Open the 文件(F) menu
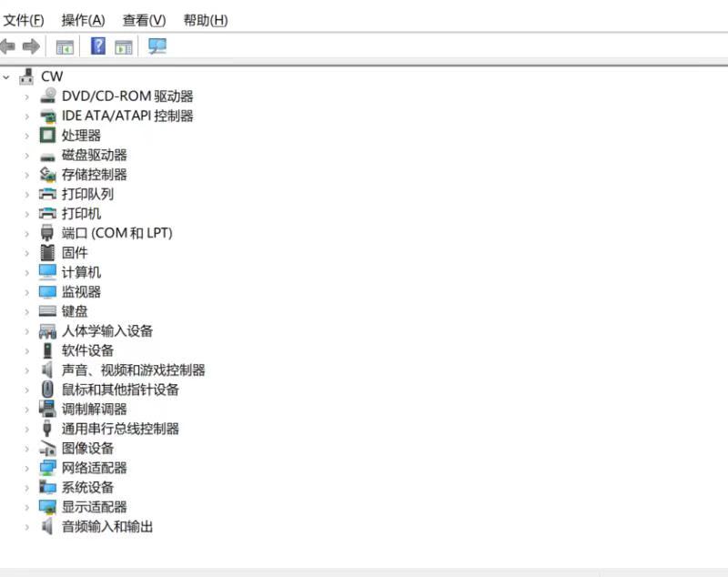 point(24,20)
